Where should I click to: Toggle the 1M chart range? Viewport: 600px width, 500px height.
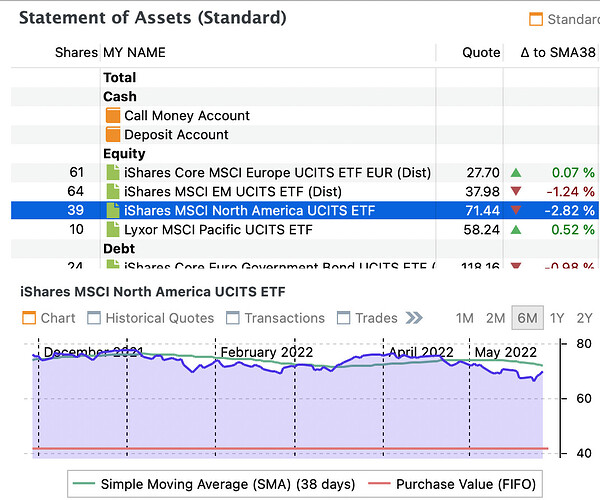pyautogui.click(x=464, y=318)
